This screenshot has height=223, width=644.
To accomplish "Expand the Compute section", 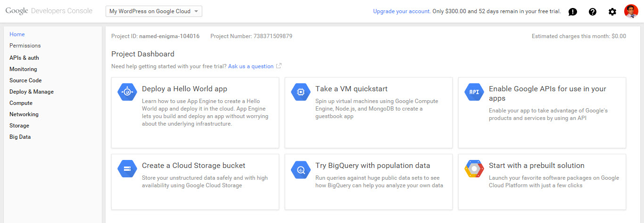I will point(21,103).
